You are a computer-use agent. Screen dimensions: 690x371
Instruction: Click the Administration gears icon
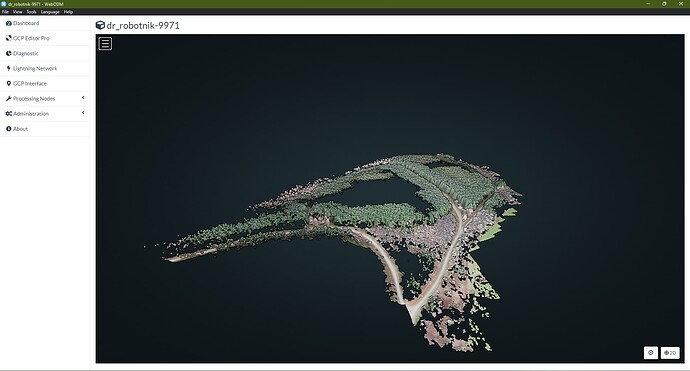pyautogui.click(x=8, y=114)
